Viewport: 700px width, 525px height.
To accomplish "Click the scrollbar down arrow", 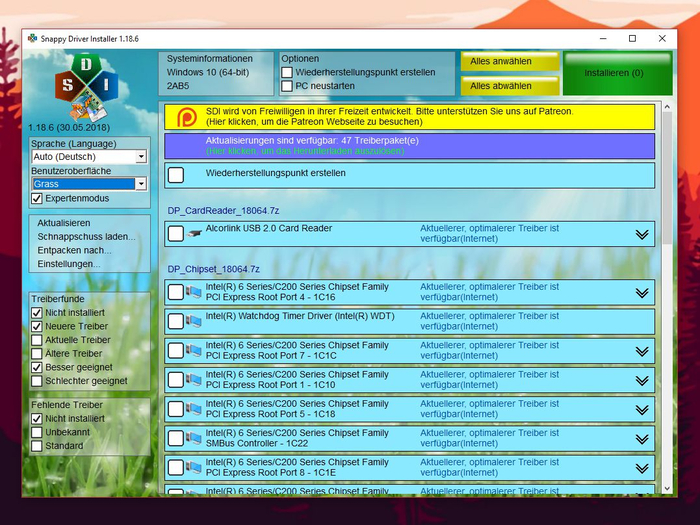I will [x=667, y=489].
